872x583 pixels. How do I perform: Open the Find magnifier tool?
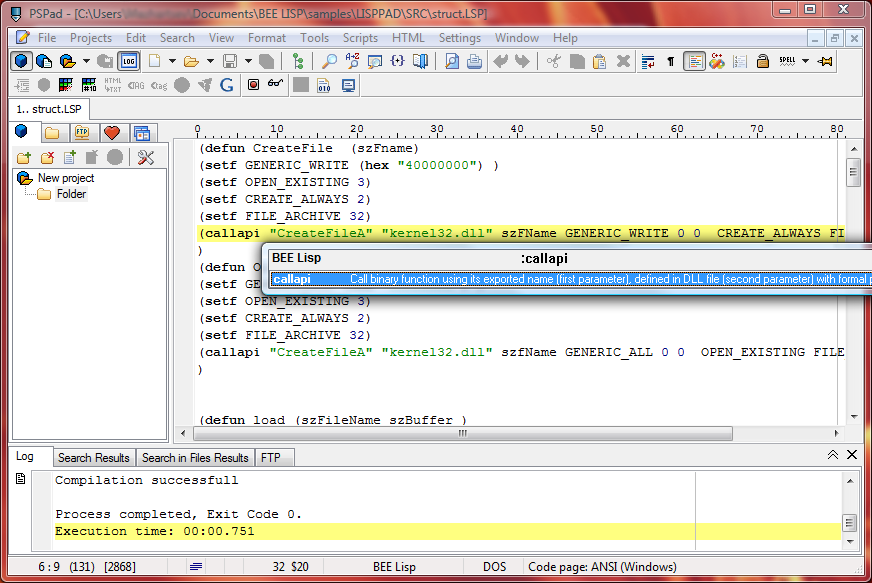329,61
